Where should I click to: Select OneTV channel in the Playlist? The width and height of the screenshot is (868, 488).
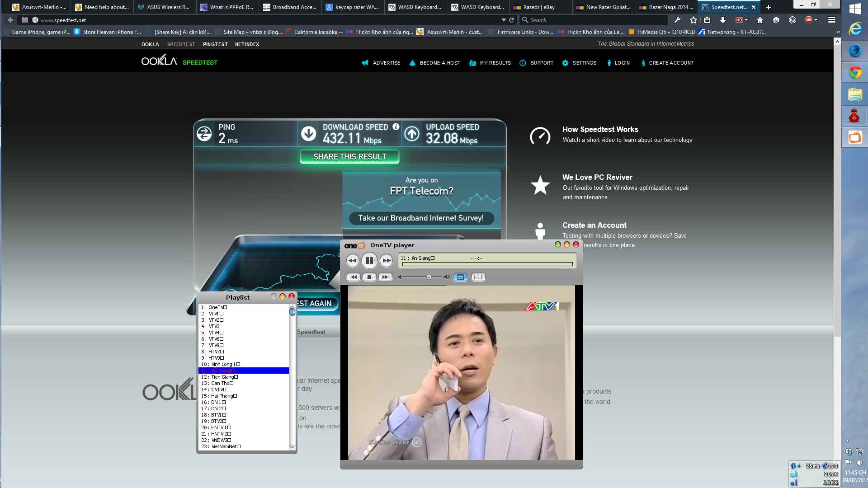click(243, 307)
